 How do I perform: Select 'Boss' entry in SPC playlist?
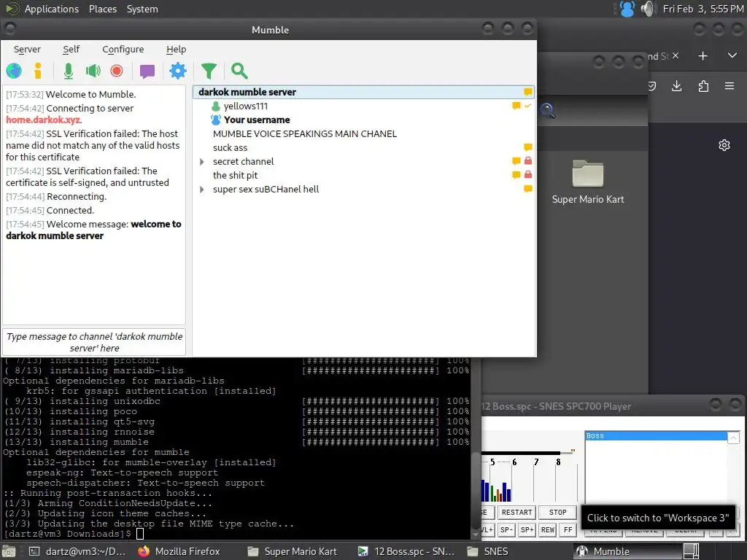[x=656, y=436]
